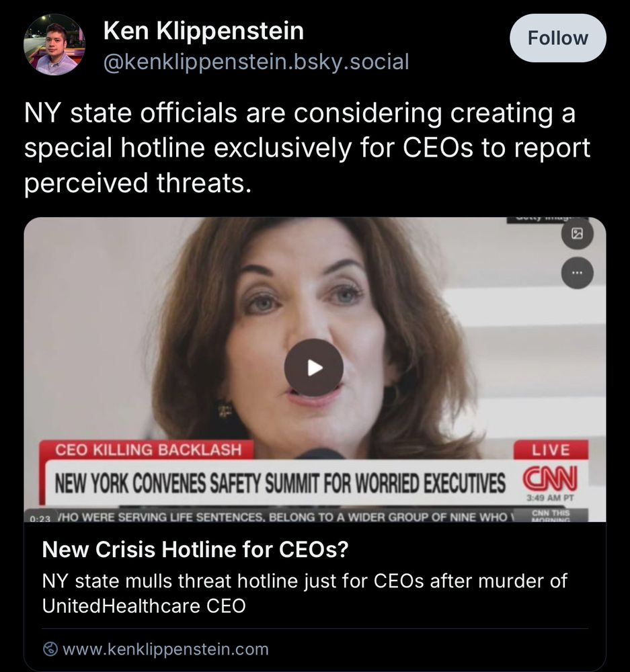This screenshot has height=672, width=630.
Task: Click the Follow button
Action: pyautogui.click(x=557, y=38)
